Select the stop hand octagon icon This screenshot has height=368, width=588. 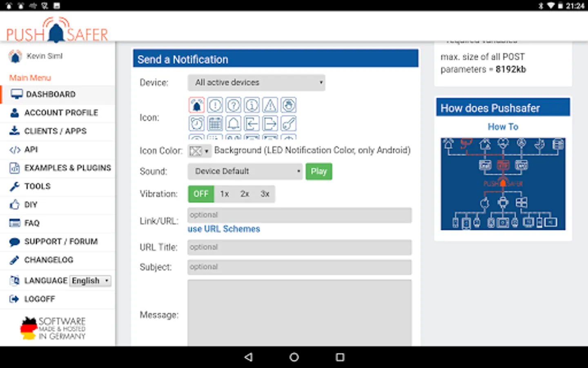[288, 105]
